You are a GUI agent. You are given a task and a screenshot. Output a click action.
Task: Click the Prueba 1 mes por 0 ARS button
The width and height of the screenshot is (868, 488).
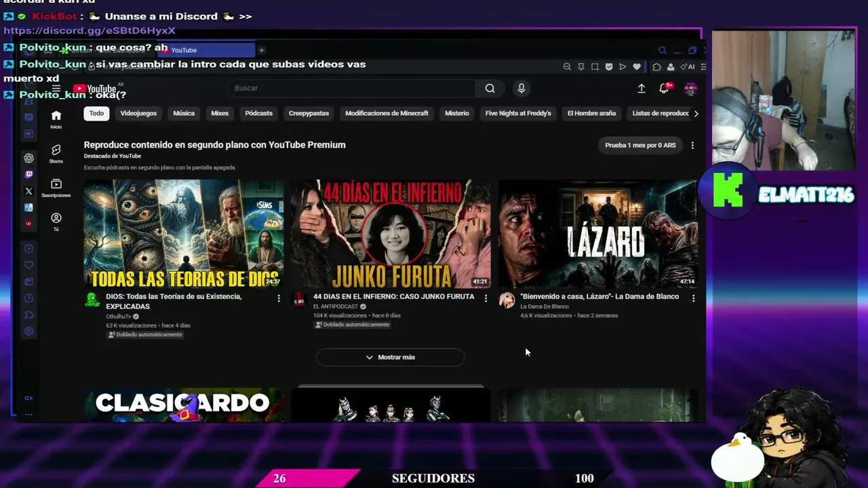(x=640, y=145)
